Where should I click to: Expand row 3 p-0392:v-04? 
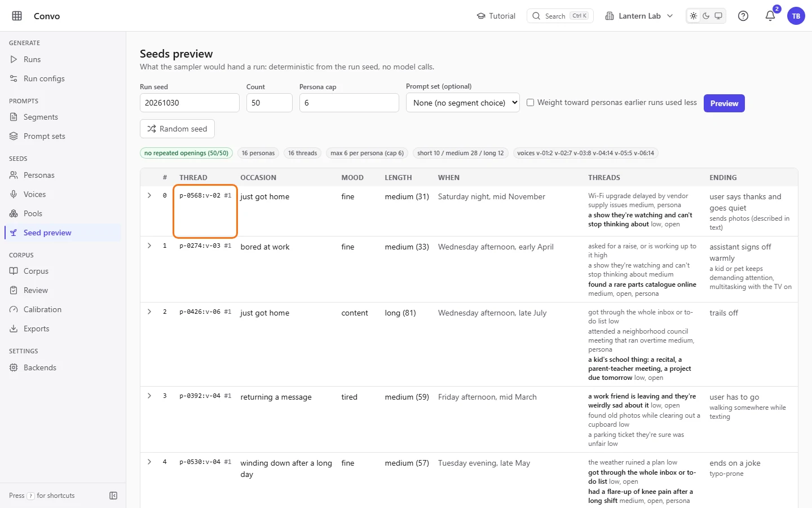[149, 396]
